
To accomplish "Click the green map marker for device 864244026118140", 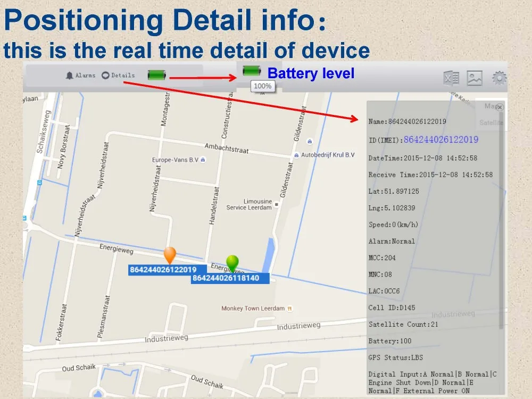I will 232,262.
